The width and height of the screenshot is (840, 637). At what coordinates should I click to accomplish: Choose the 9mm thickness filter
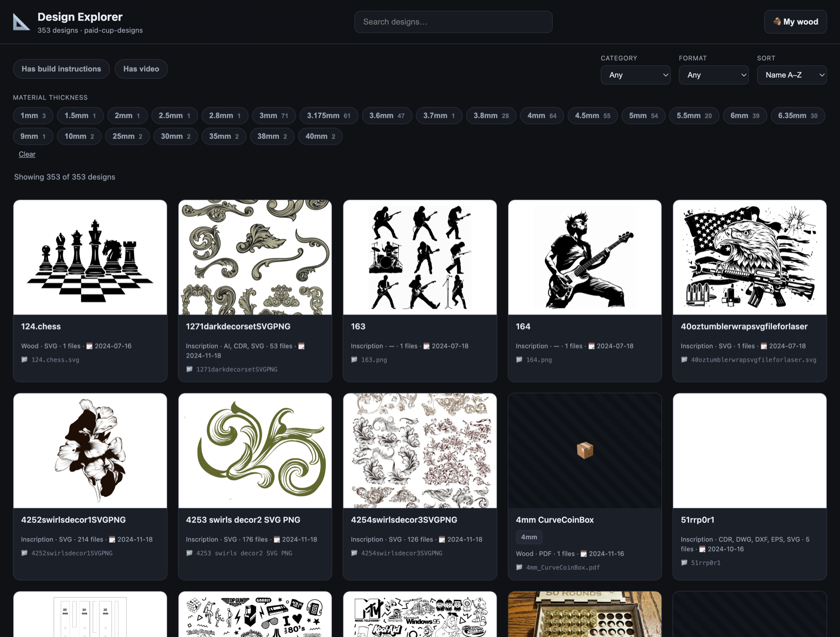coord(33,136)
